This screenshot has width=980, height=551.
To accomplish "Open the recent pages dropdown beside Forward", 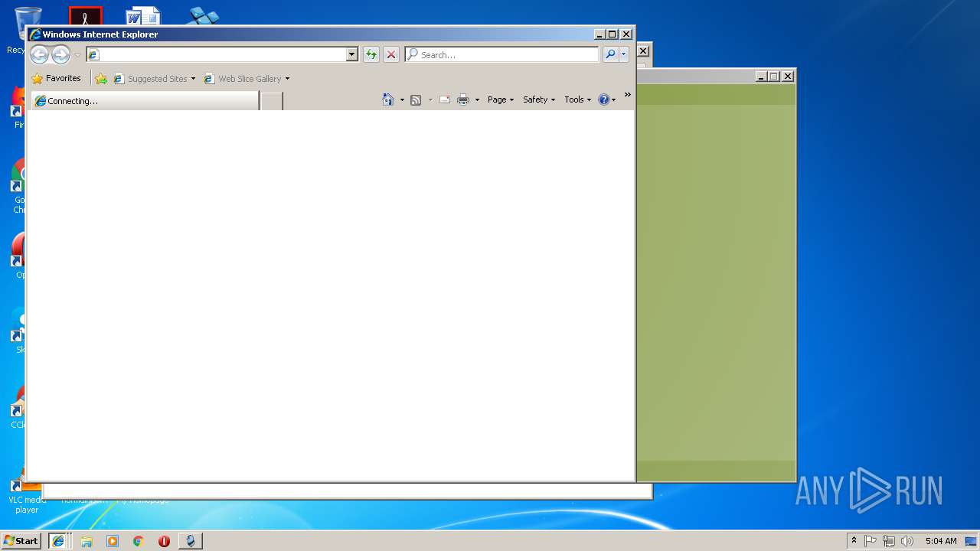I will pos(77,55).
